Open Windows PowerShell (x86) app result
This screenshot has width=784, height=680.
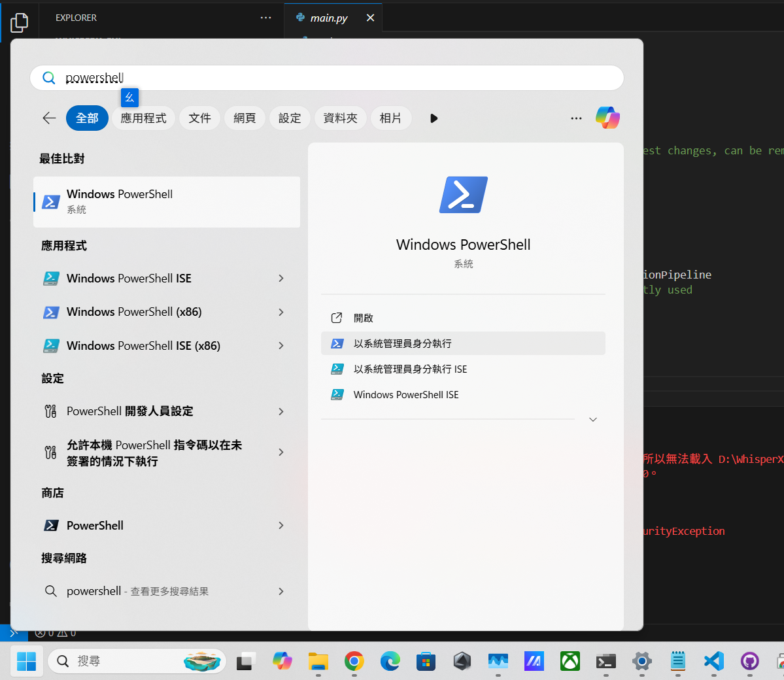(167, 312)
